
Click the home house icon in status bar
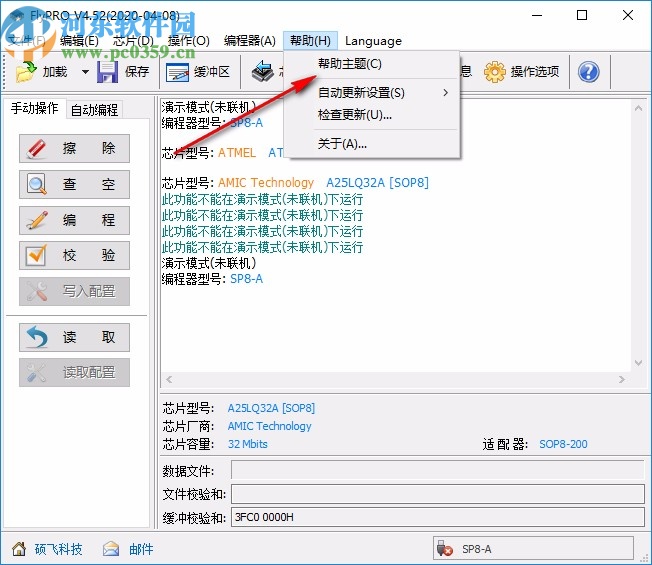[x=19, y=549]
